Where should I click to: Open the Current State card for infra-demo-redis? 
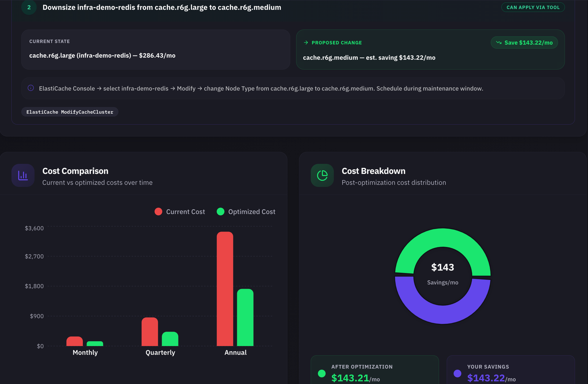pyautogui.click(x=156, y=49)
